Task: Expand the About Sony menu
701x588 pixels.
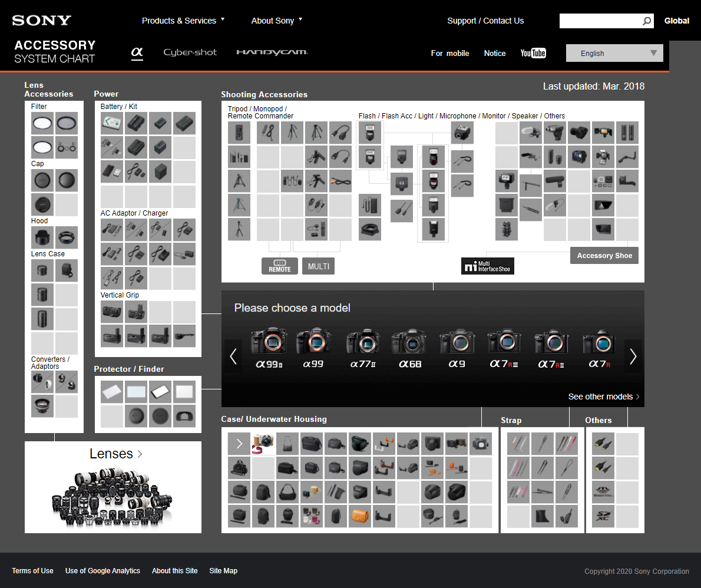Action: [277, 21]
